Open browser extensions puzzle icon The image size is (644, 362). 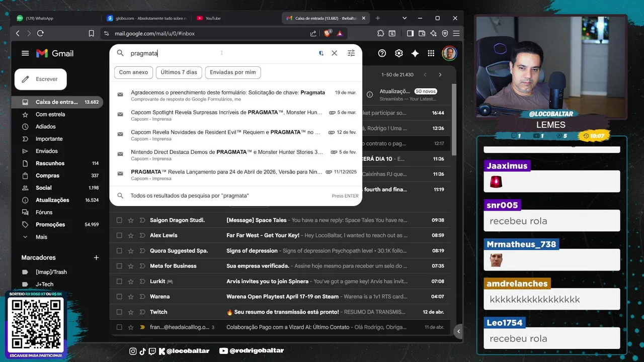[380, 33]
